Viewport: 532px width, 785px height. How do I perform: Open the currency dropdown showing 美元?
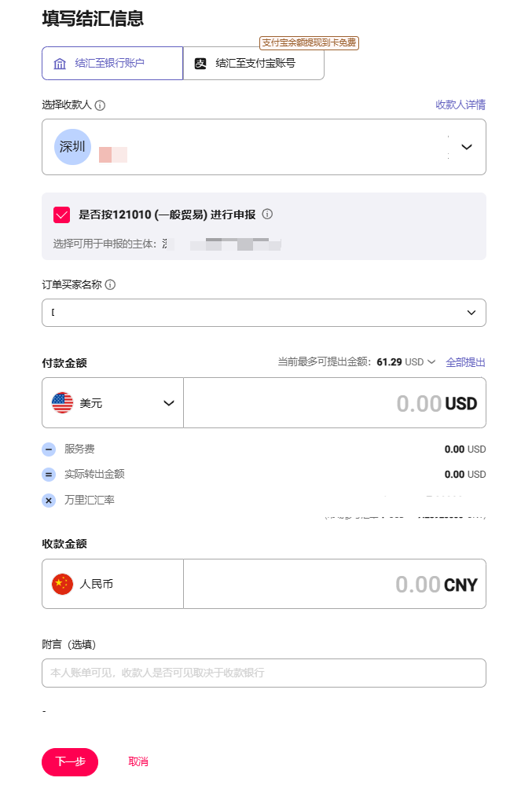tap(168, 402)
